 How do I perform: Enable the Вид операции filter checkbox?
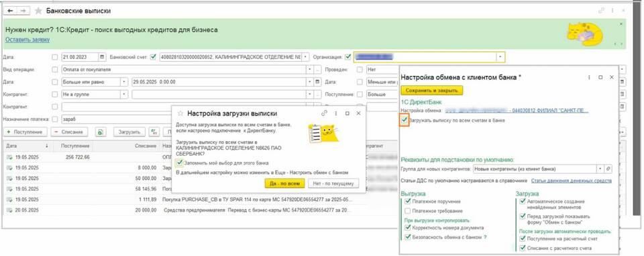click(x=55, y=70)
